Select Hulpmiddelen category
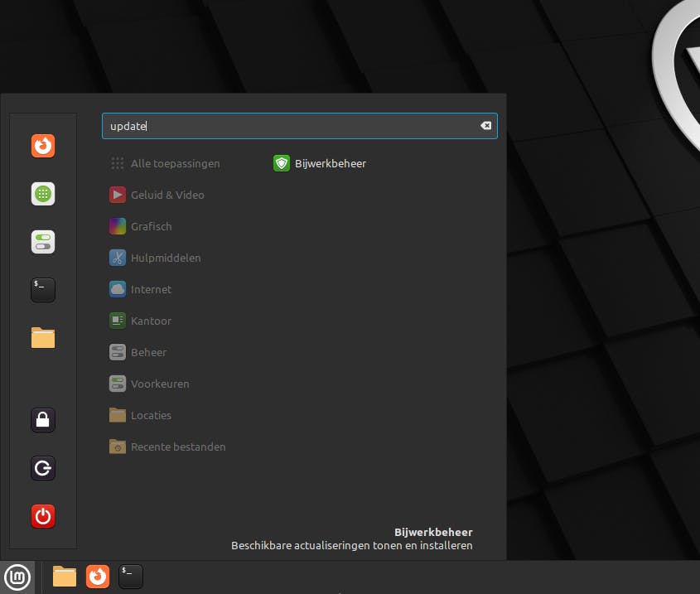 coord(155,258)
